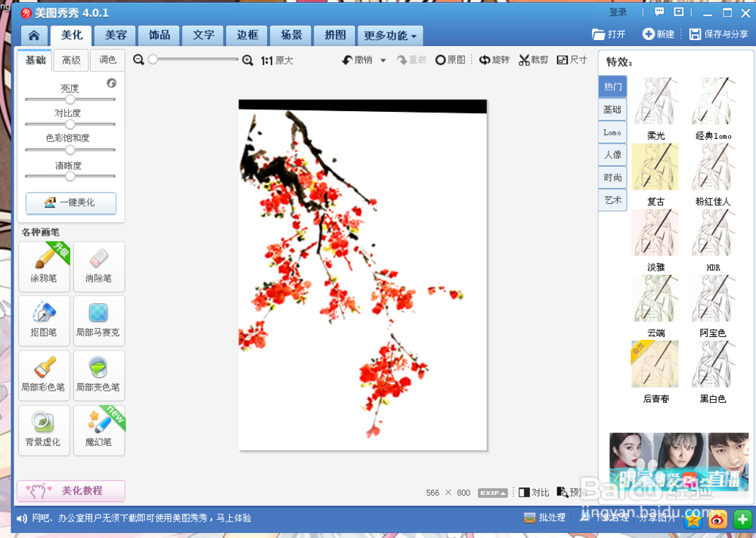Open the 美化教程 beautify tutorial button
This screenshot has height=538, width=756.
click(x=71, y=490)
